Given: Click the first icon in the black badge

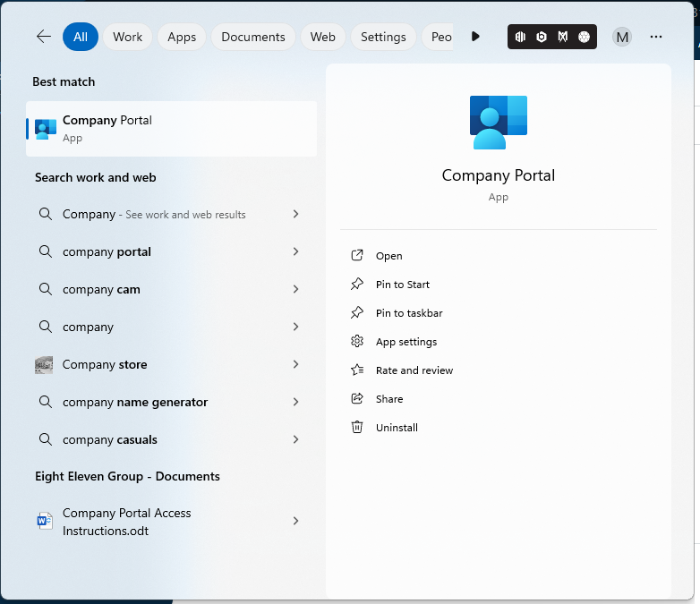Looking at the screenshot, I should tap(520, 37).
